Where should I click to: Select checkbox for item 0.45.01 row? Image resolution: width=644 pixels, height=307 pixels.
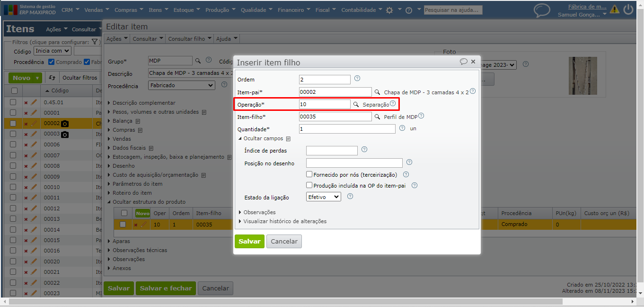click(13, 102)
